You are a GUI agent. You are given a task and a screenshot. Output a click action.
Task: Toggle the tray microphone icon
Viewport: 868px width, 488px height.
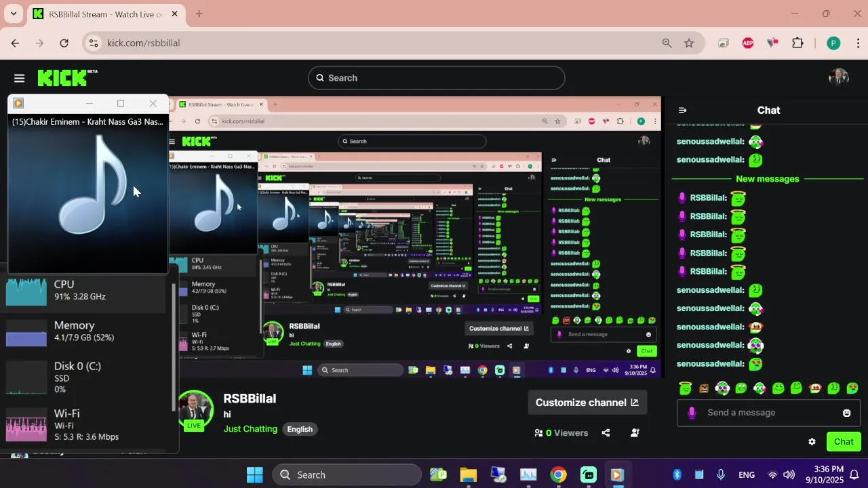click(721, 474)
